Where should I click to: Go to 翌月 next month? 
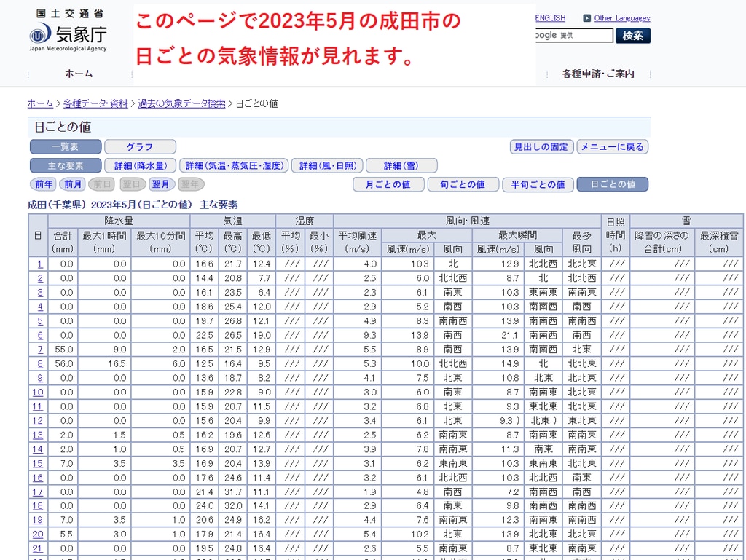click(x=161, y=184)
